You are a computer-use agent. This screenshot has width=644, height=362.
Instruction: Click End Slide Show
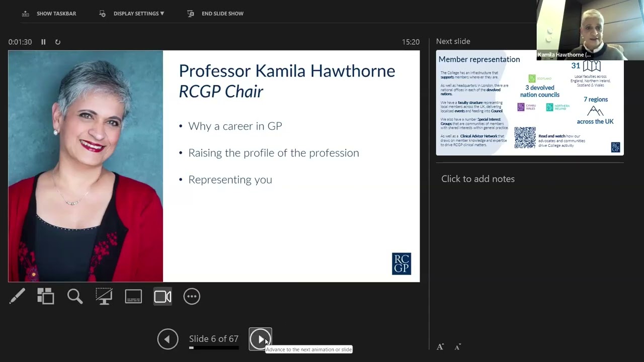click(222, 14)
